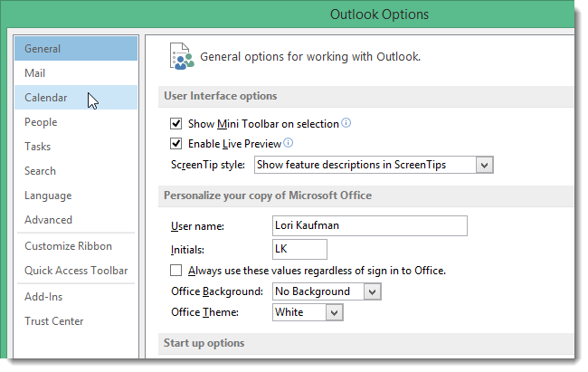Click info icon beside Enable Live Preview
The image size is (588, 372).
point(289,143)
